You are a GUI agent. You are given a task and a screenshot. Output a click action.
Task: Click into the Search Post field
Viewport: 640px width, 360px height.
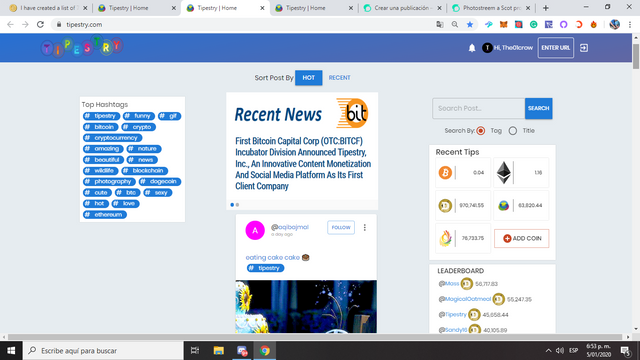click(479, 109)
